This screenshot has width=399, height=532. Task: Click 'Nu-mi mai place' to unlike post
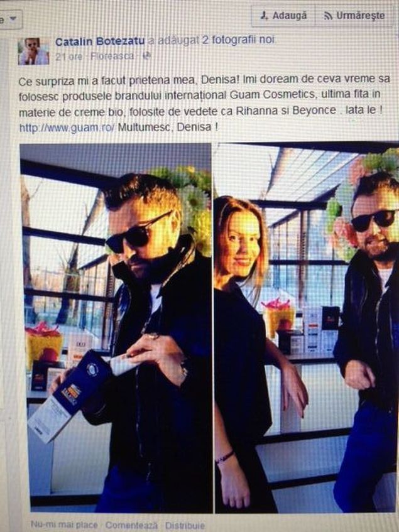pos(64,524)
